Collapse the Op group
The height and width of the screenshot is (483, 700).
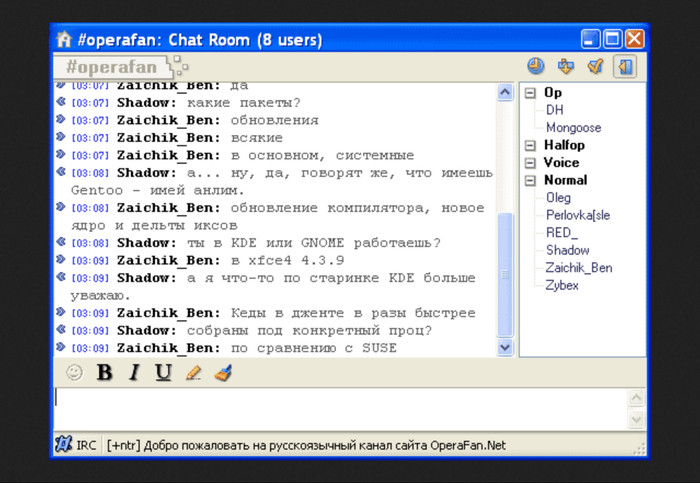tap(530, 93)
